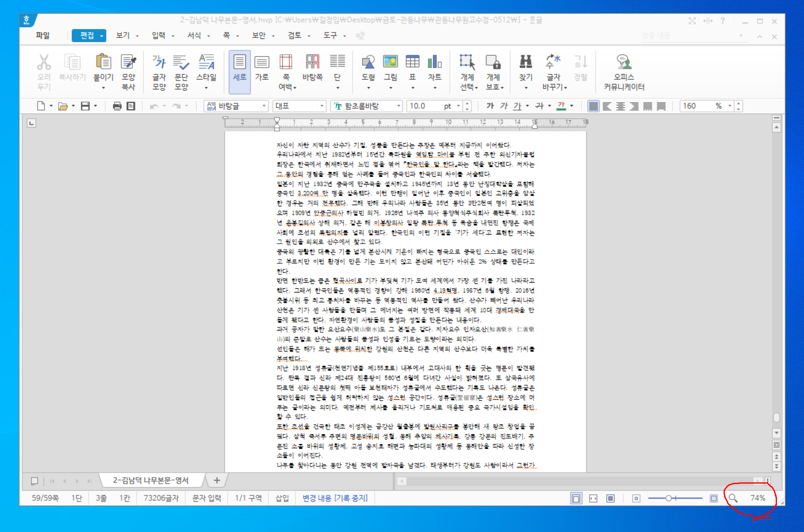The width and height of the screenshot is (804, 532).
Task: Open the 검토 menu
Action: (294, 36)
